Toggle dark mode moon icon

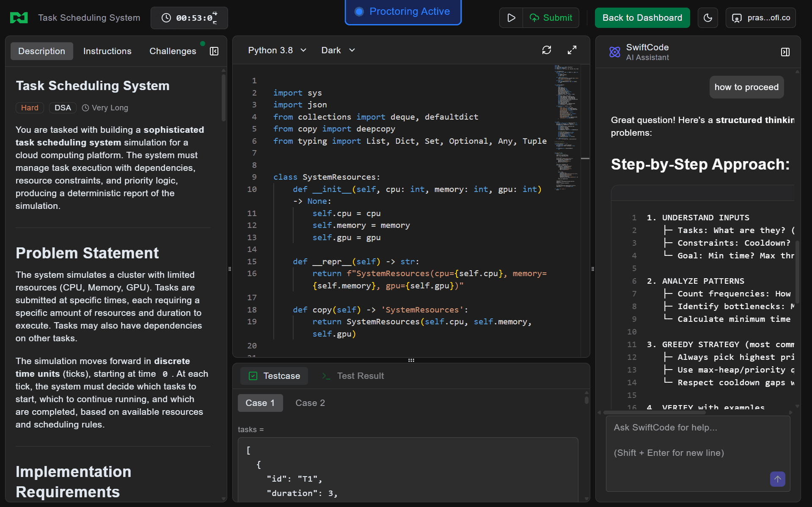707,18
